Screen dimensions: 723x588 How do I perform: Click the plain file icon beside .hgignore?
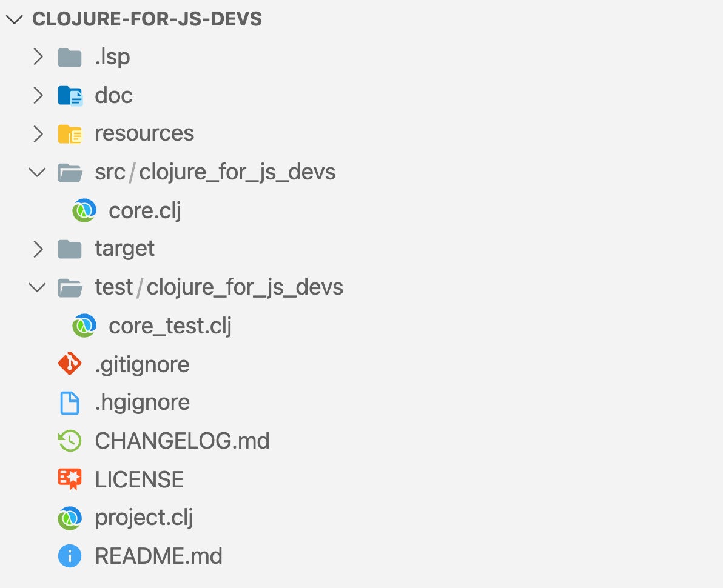pos(70,402)
